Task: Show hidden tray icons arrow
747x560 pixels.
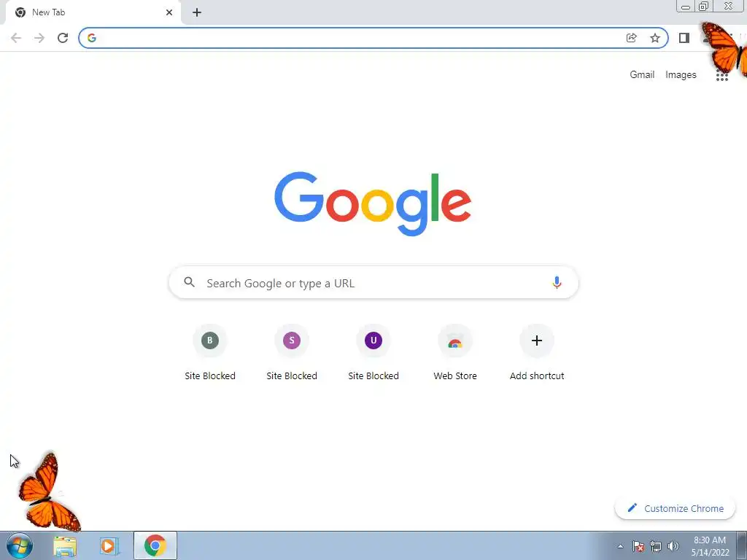Action: [620, 546]
